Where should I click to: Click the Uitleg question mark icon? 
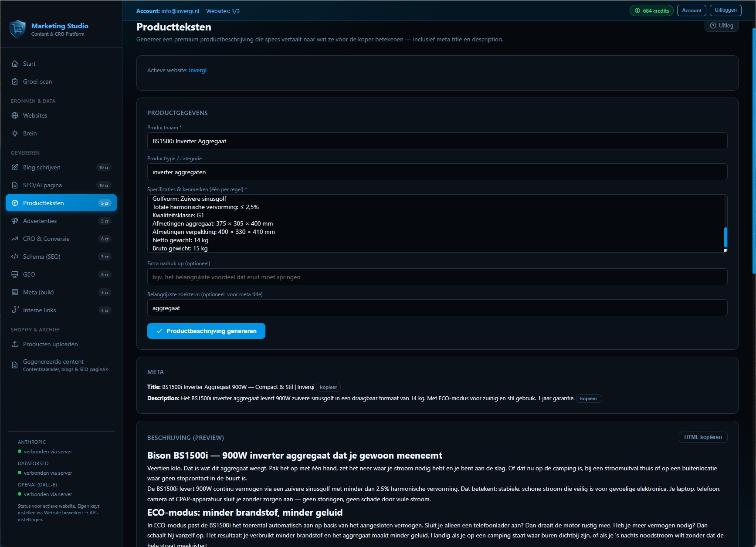[713, 26]
